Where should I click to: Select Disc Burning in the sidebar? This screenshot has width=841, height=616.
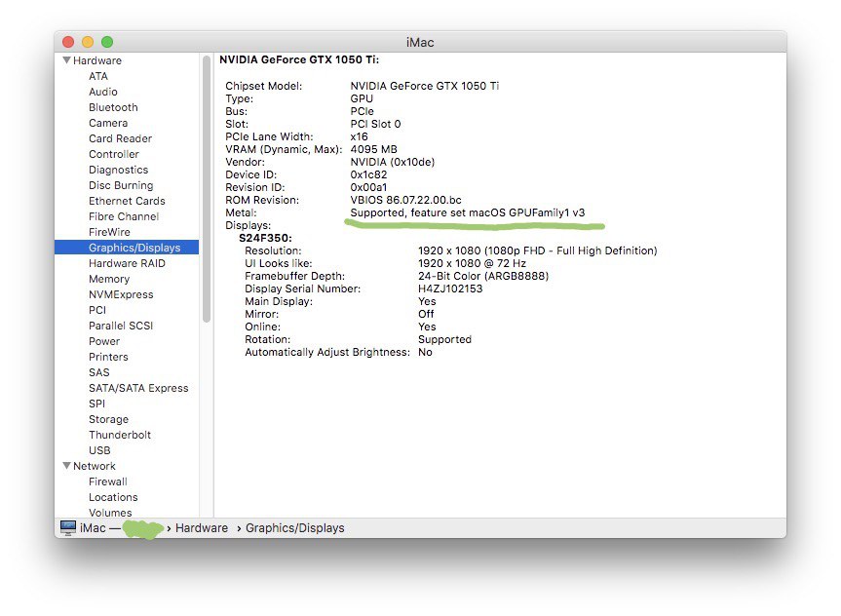121,185
